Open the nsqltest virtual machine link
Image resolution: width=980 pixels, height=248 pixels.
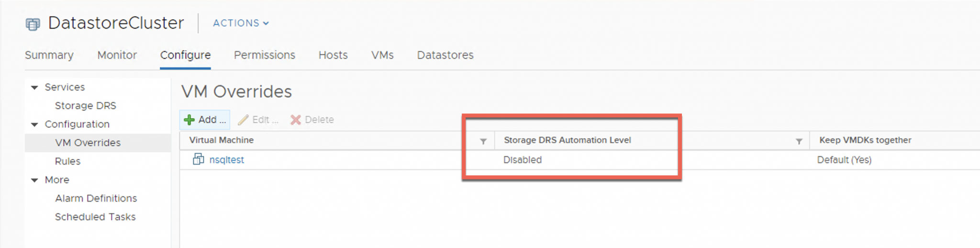click(x=226, y=160)
